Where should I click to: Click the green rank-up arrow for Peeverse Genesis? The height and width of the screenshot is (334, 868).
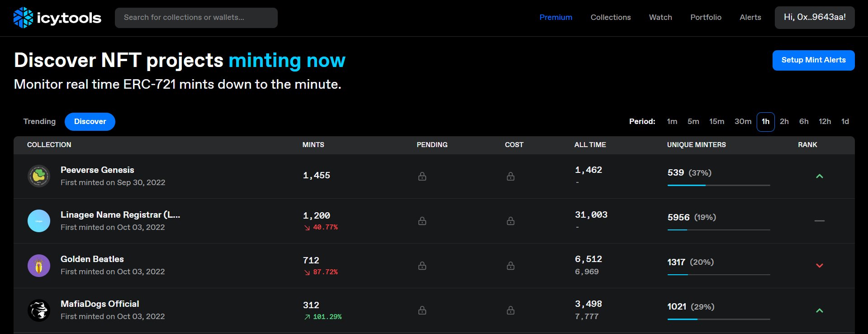(819, 176)
